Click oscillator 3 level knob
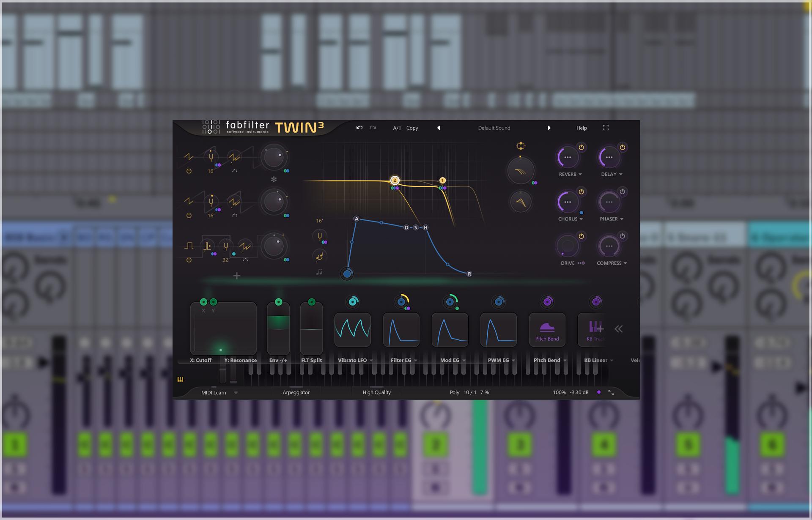The height and width of the screenshot is (520, 812). coord(274,246)
